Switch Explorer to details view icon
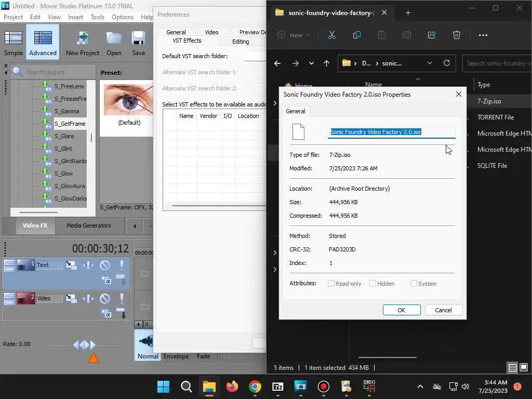Viewport: 532px width, 399px height. (512, 367)
